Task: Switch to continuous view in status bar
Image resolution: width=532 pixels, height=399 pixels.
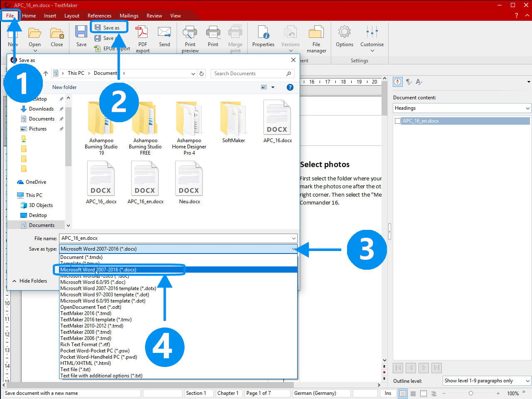Action: point(413,393)
